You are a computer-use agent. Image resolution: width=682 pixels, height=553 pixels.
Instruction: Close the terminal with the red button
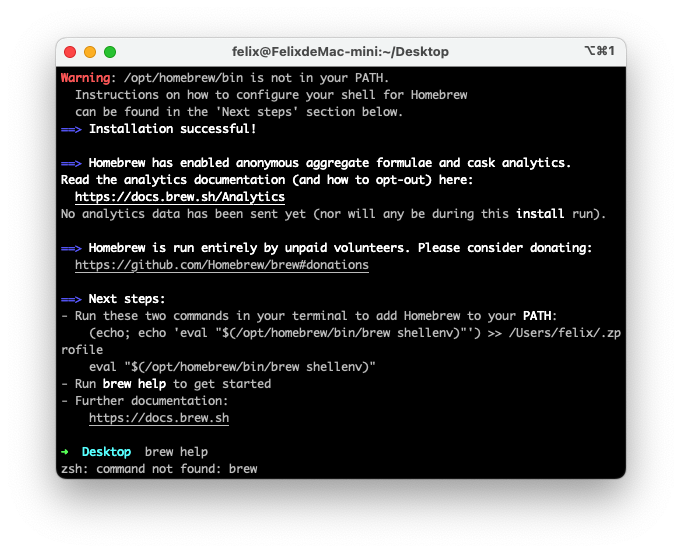[70, 52]
